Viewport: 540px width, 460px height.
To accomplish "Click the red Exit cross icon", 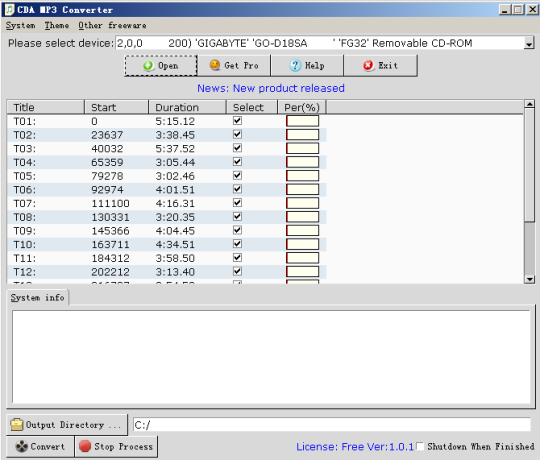I will [368, 65].
